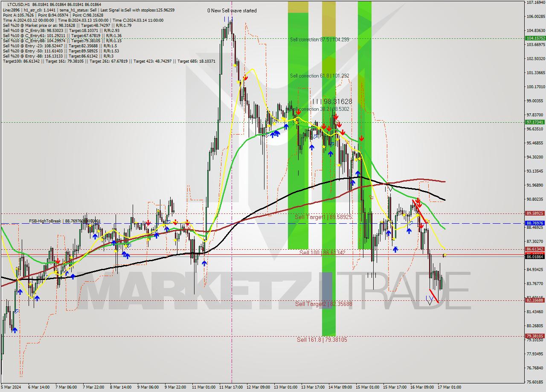546x392 pixels.
Task: Click the '11 Mar 17:00' time axis label
Action: (230, 387)
